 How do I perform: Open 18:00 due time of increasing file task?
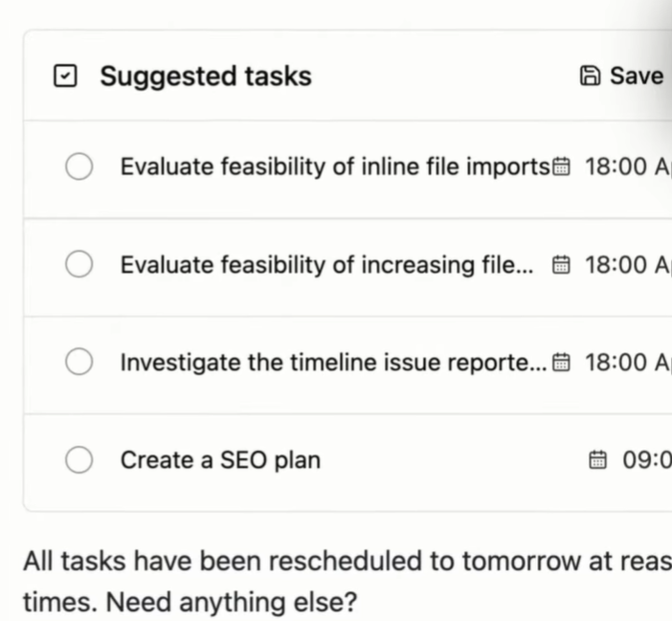[626, 265]
